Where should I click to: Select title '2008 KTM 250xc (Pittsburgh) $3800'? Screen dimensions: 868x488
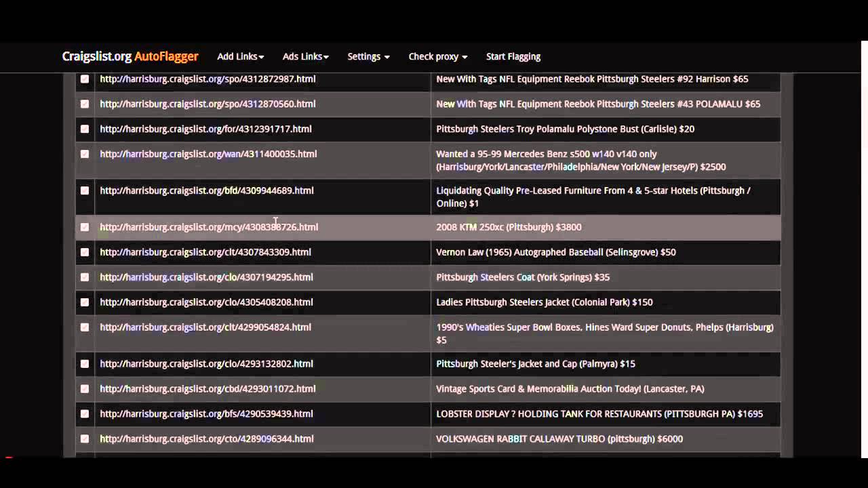click(x=509, y=228)
